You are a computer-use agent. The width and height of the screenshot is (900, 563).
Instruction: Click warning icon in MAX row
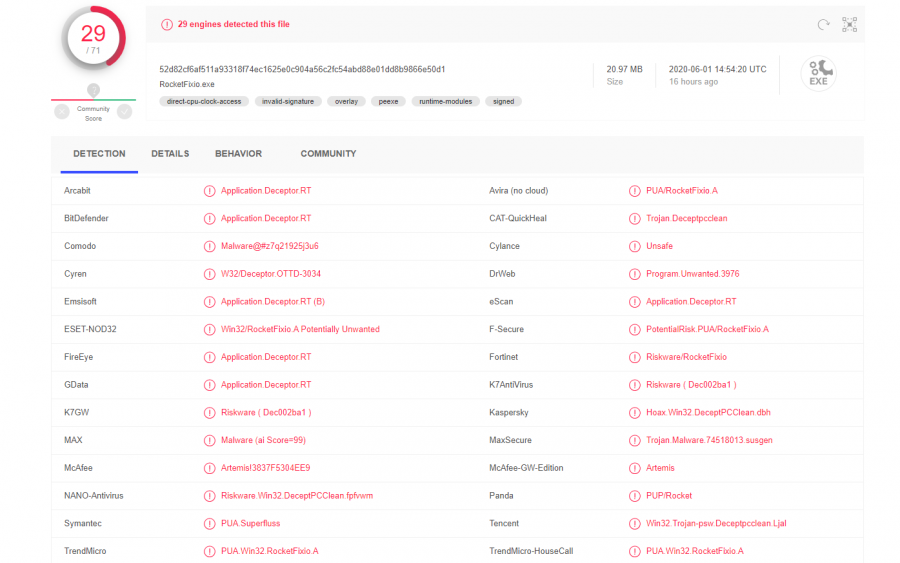(x=210, y=440)
